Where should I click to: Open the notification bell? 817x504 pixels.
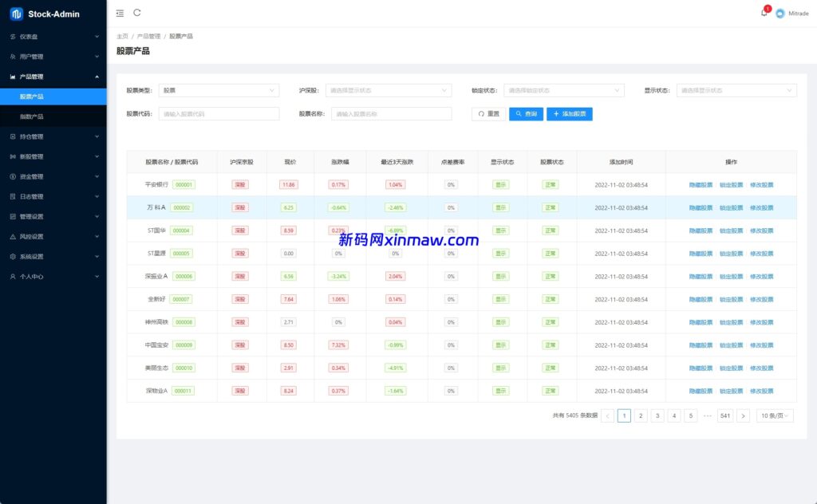(764, 13)
